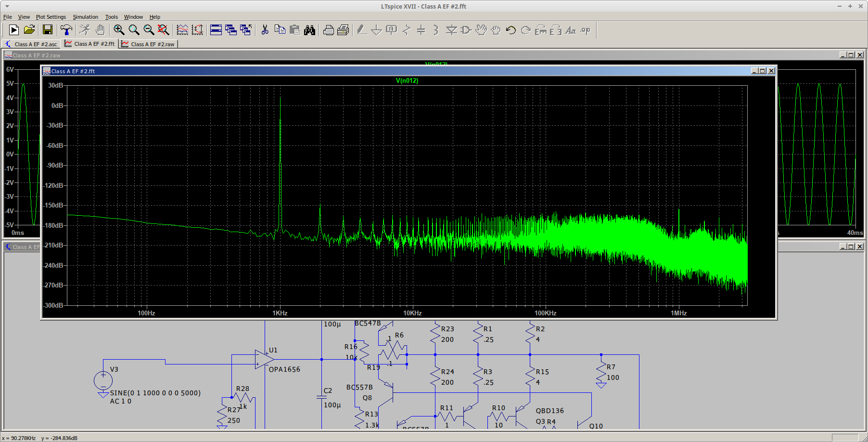Open the Window menu
This screenshot has width=868, height=442.
point(133,17)
